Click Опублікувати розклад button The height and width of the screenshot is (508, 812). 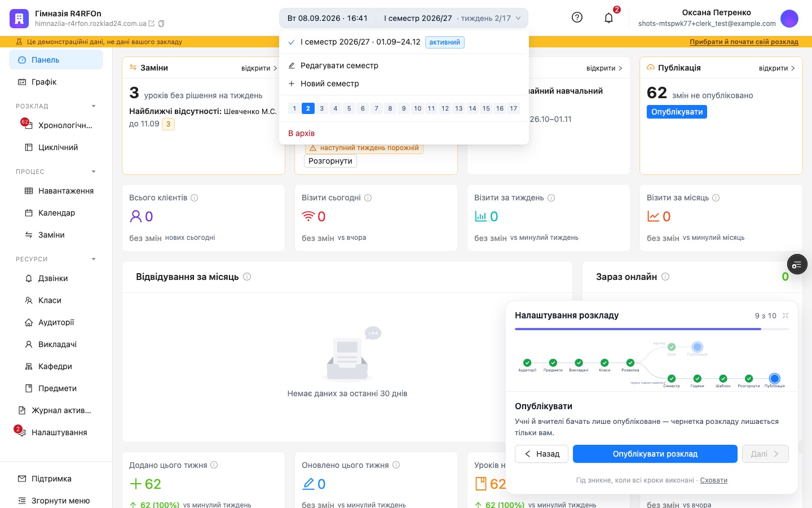655,454
